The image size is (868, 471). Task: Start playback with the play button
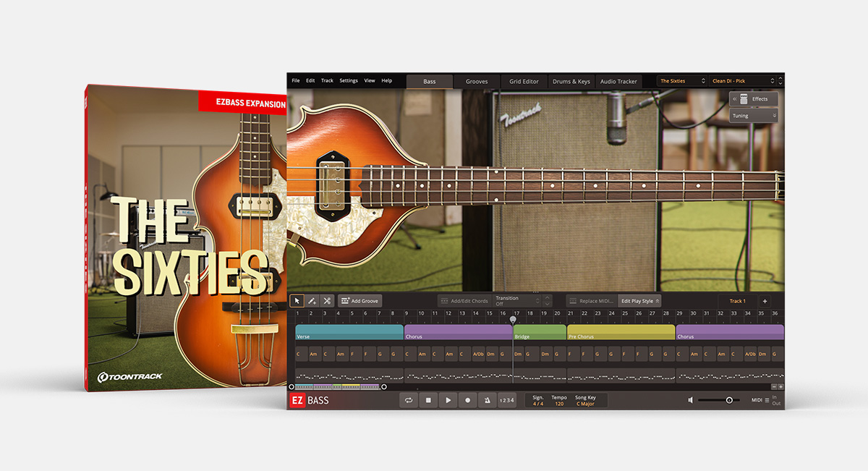448,400
